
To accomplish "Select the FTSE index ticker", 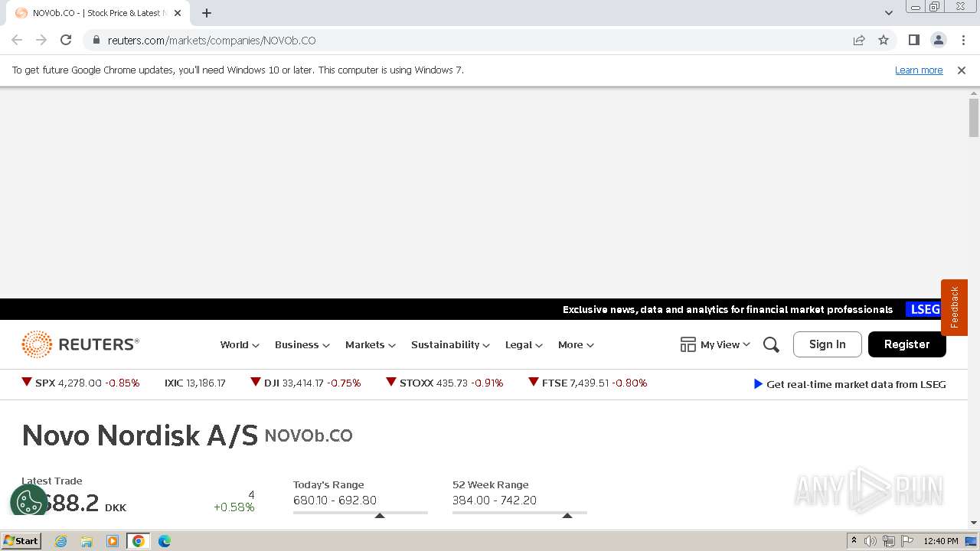I will [x=588, y=383].
